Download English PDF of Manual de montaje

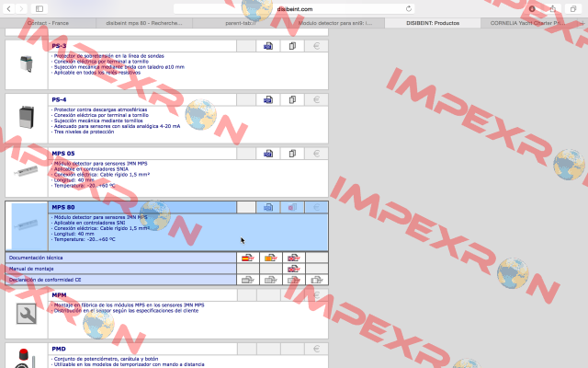294,269
